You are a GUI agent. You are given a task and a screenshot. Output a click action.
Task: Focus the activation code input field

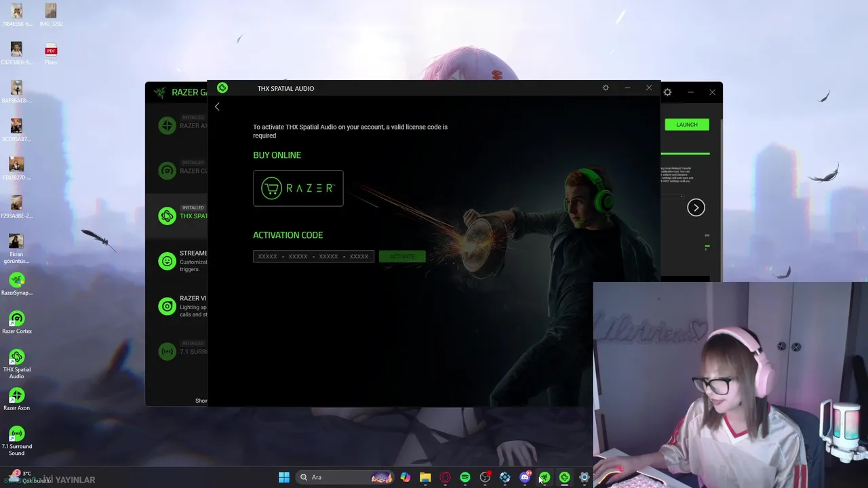313,256
